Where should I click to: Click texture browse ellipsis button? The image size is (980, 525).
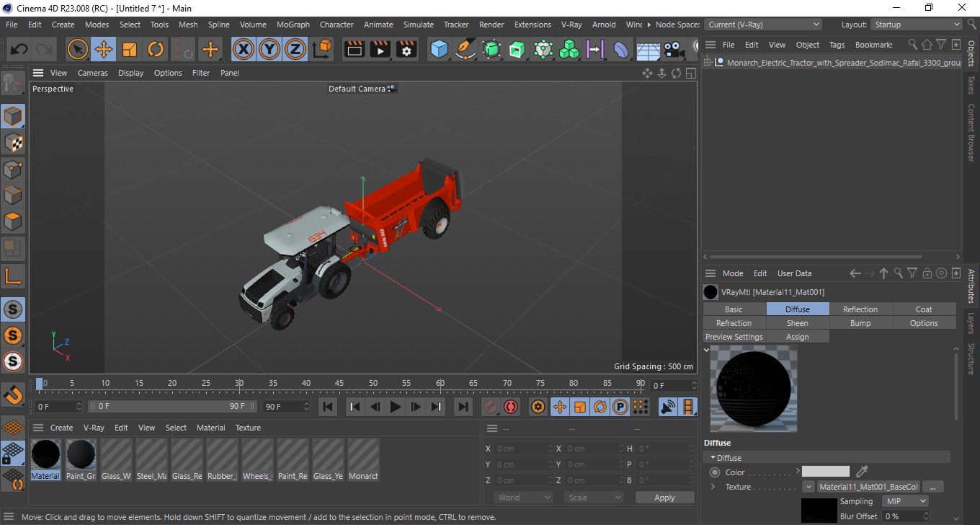(932, 487)
